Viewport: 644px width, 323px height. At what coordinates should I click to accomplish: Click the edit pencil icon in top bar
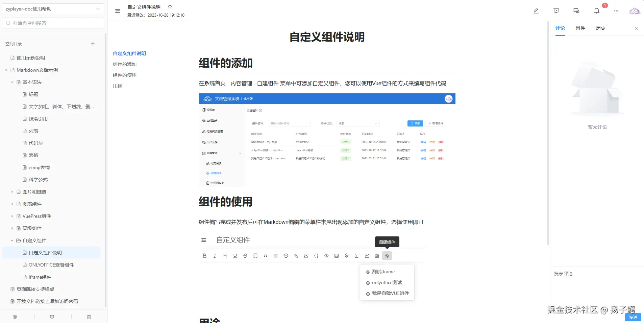click(536, 10)
